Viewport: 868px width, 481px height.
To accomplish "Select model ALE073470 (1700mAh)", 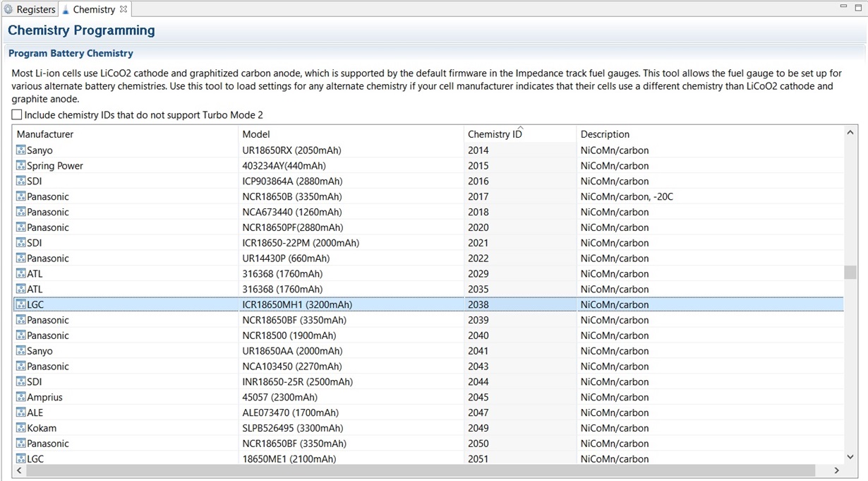I will (291, 413).
